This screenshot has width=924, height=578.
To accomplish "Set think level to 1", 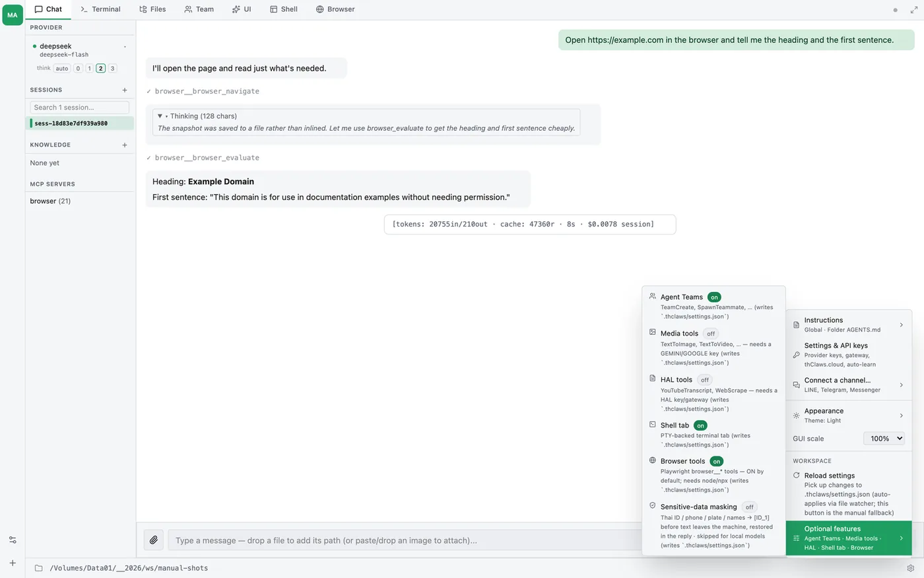I will point(89,69).
